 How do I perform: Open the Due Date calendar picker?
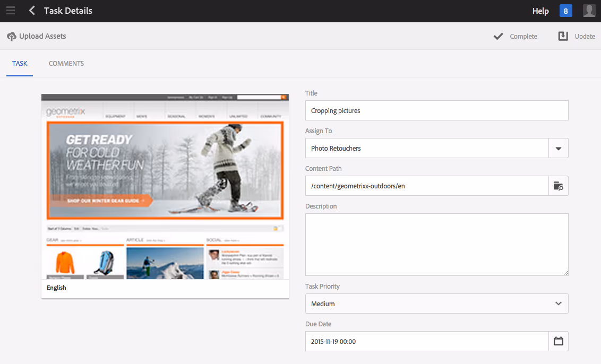(x=558, y=341)
